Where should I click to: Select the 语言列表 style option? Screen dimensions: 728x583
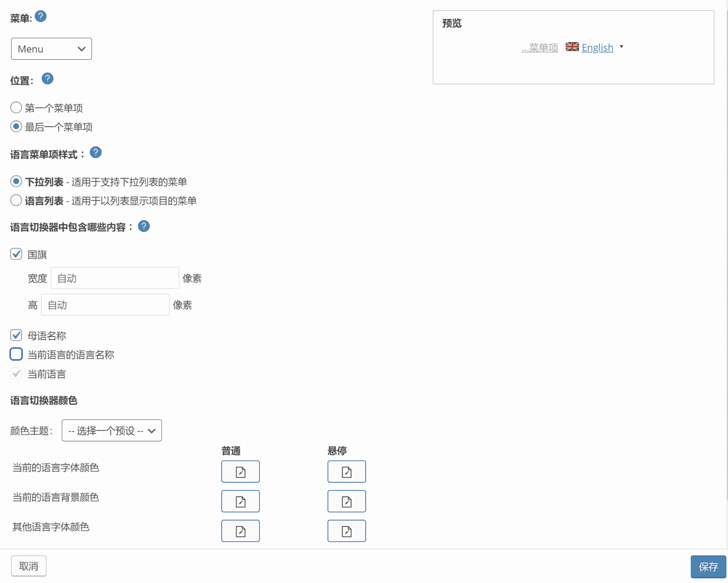coord(16,200)
